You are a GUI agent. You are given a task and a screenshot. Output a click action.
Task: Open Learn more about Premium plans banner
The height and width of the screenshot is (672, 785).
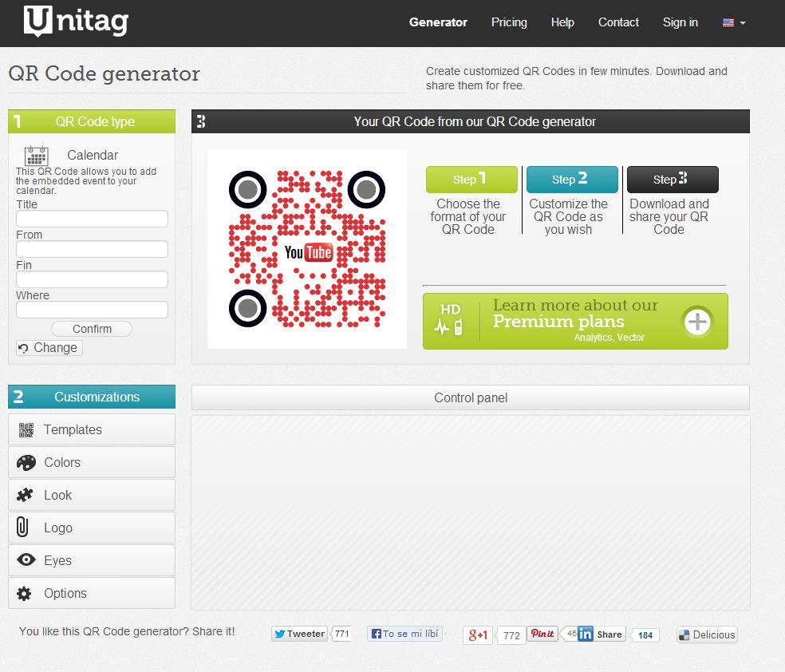point(575,321)
